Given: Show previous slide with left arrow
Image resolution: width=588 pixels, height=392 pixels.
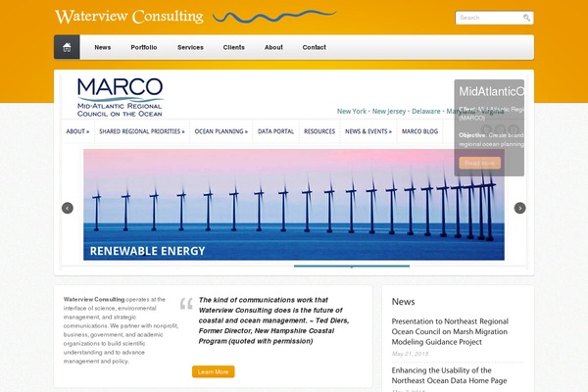Looking at the screenshot, I should click(x=68, y=208).
